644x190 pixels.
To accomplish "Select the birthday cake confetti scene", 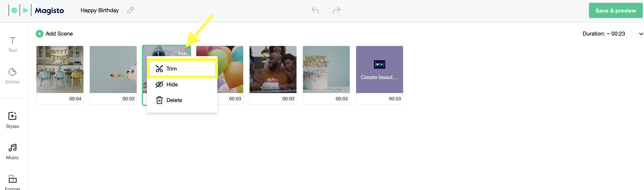I will click(326, 75).
